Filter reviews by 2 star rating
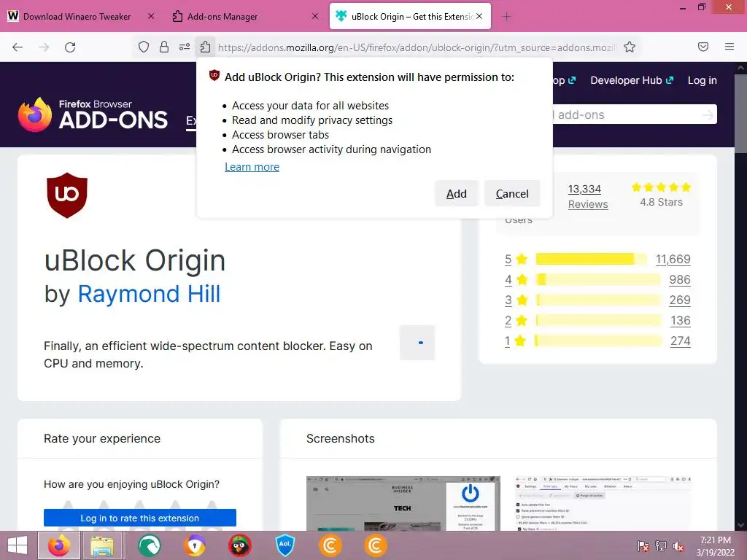 tap(516, 321)
